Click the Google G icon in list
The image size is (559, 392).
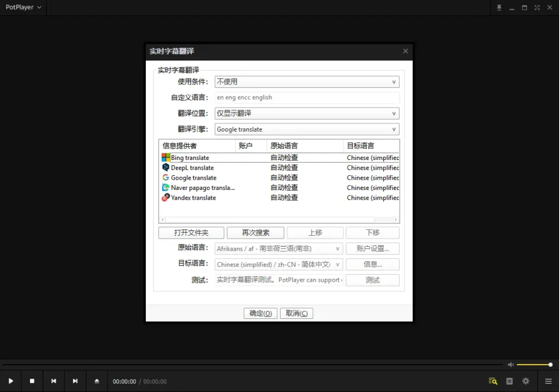click(166, 177)
